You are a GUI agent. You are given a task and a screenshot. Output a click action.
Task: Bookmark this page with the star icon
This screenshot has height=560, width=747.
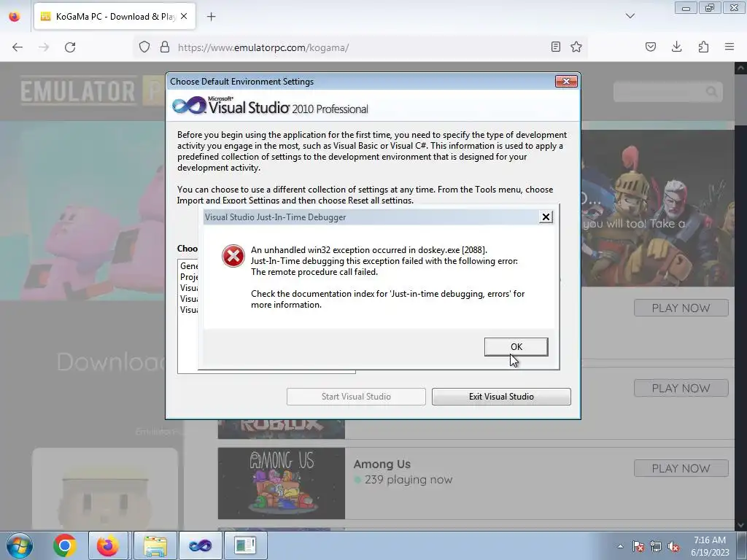(x=576, y=47)
